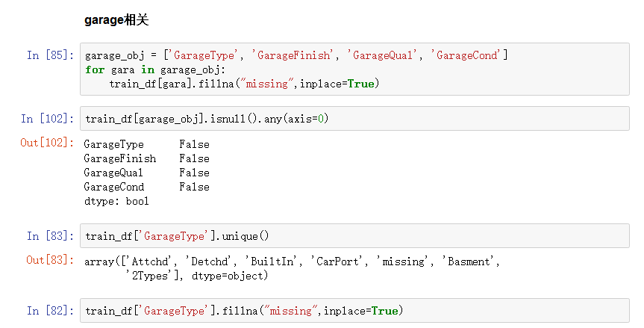
Task: Click the In [85] prompt label
Action: point(51,55)
